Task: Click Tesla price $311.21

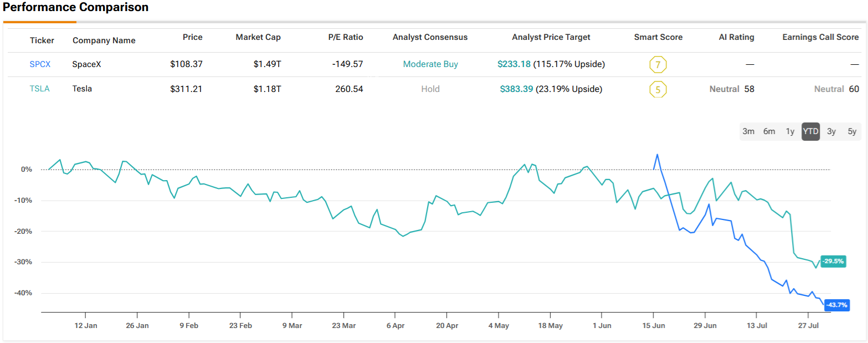Action: point(187,89)
